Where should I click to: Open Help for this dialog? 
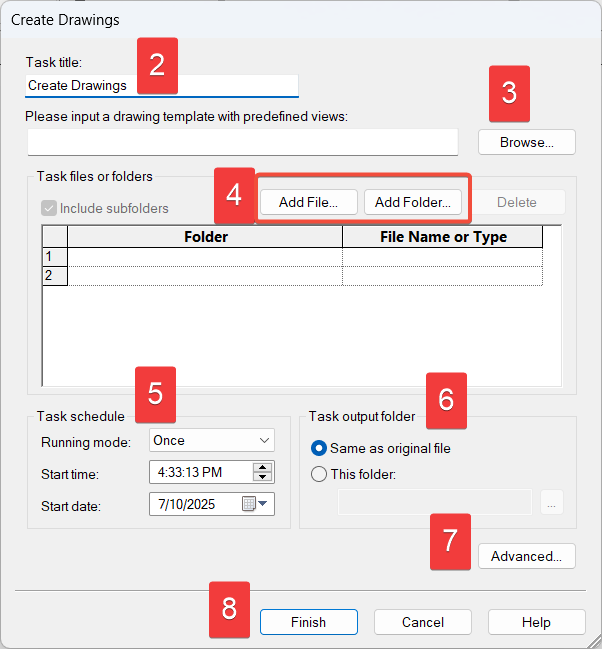point(537,622)
